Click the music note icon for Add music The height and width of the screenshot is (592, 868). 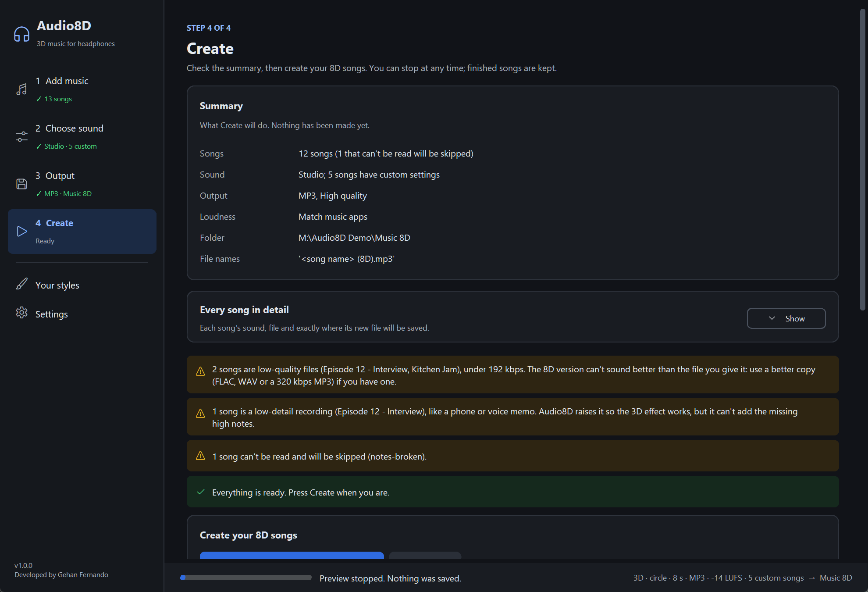click(21, 89)
